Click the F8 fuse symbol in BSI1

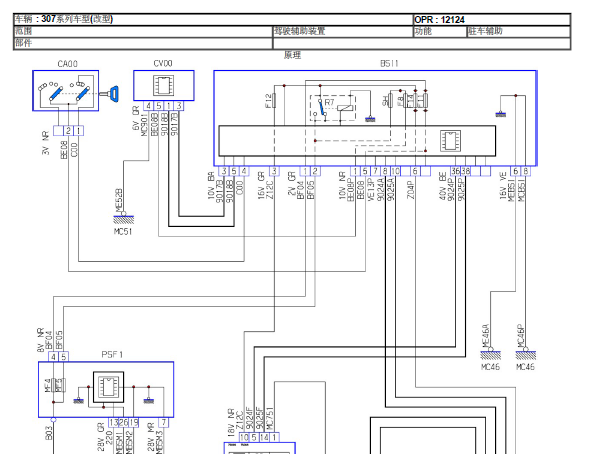tap(405, 100)
